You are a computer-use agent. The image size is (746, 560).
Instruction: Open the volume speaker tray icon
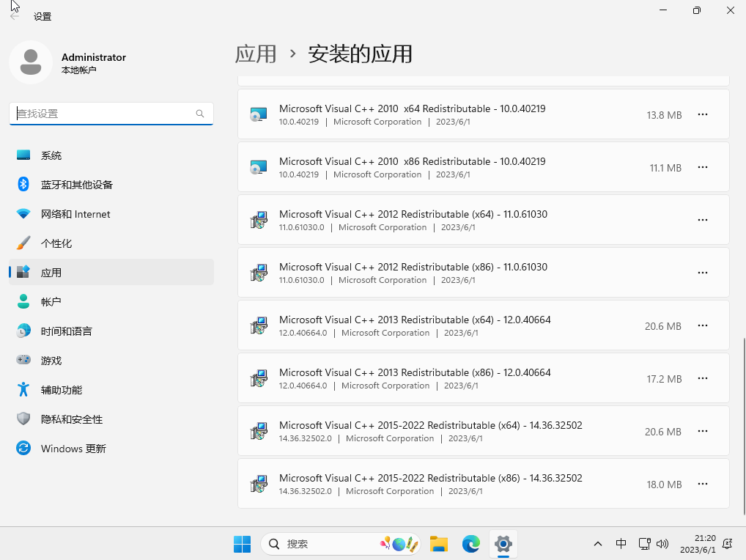coord(662,544)
